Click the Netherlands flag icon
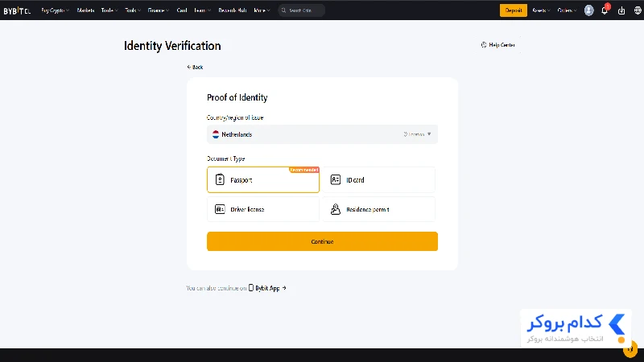 coord(216,134)
